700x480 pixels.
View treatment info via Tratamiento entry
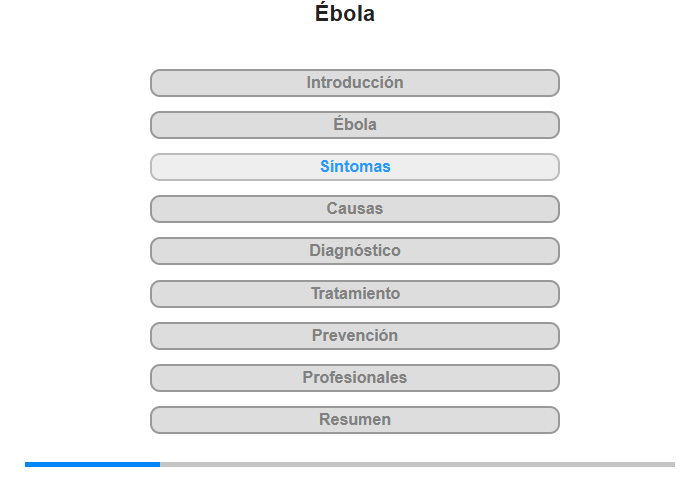[x=354, y=294]
